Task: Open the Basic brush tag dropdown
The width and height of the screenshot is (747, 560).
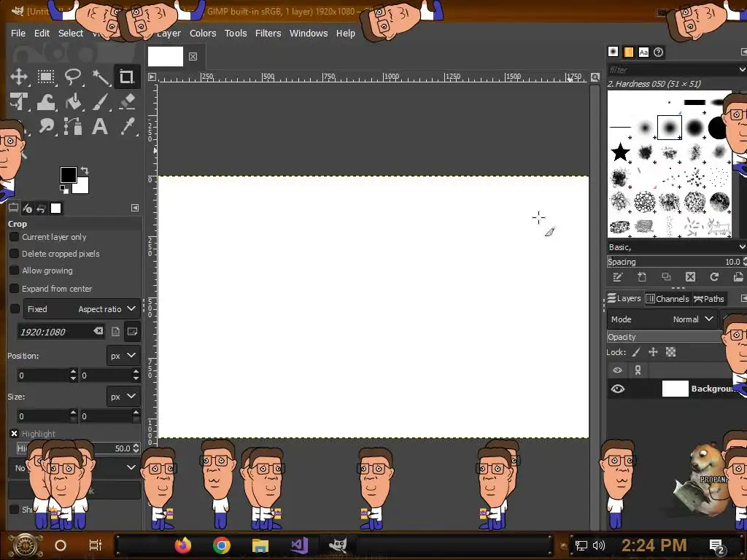Action: click(676, 246)
